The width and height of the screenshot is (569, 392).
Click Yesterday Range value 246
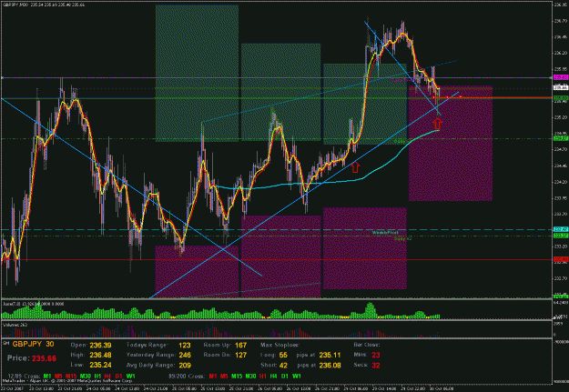[185, 355]
